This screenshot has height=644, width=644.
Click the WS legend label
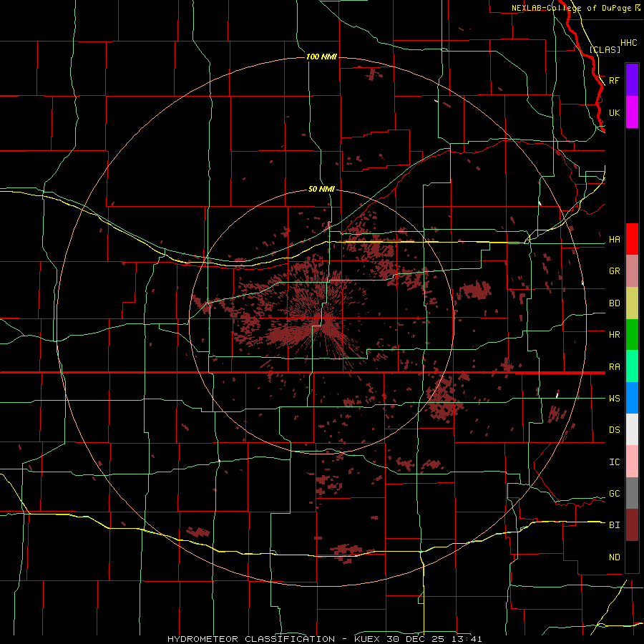pyautogui.click(x=614, y=399)
